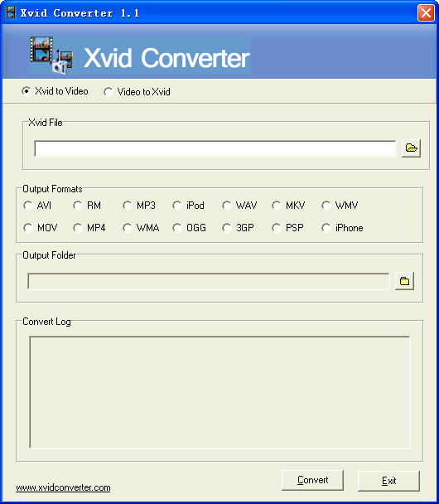
Task: Open the www.xvidconverter.com link
Action: click(x=63, y=487)
